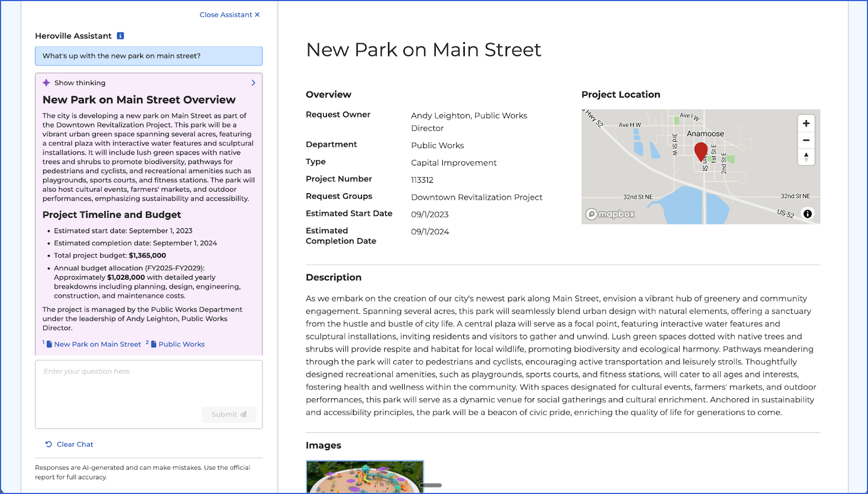Screen dimensions: 868x494
Task: Click the Submit button
Action: click(229, 414)
